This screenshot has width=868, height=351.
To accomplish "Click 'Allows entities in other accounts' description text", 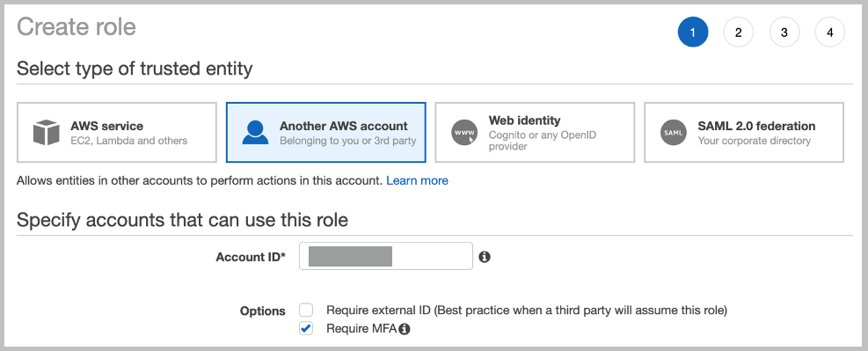I will [x=200, y=180].
